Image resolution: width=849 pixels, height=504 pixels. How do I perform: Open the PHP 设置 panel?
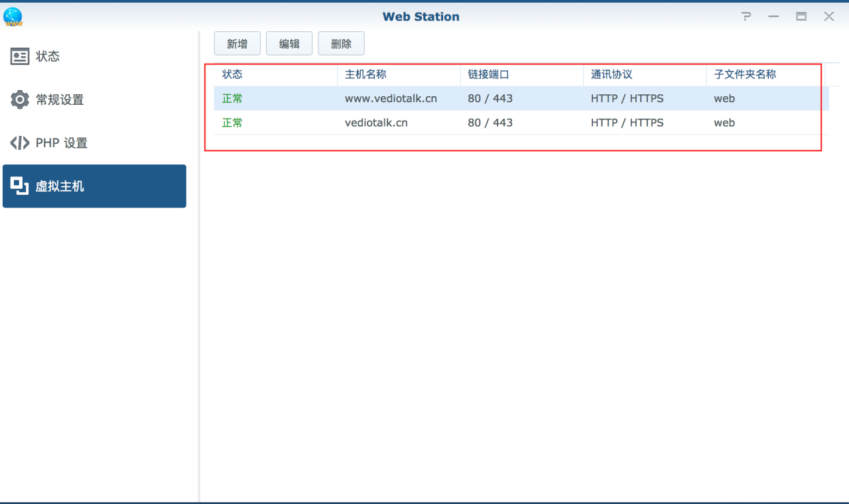click(60, 143)
